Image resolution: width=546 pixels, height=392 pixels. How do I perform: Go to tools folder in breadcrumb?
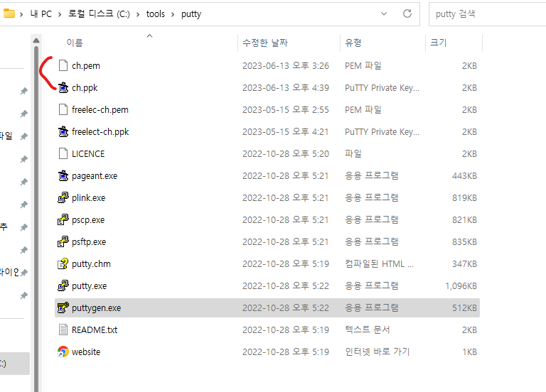coord(155,14)
